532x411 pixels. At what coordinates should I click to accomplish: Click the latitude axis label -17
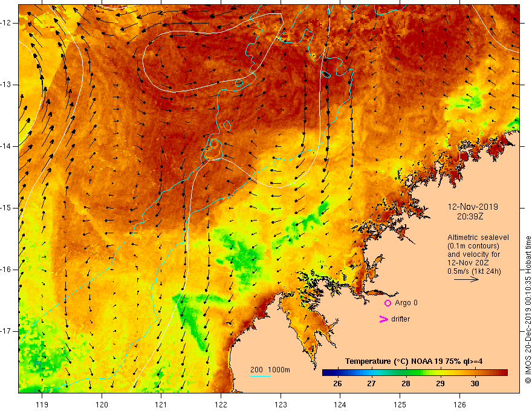pos(6,331)
